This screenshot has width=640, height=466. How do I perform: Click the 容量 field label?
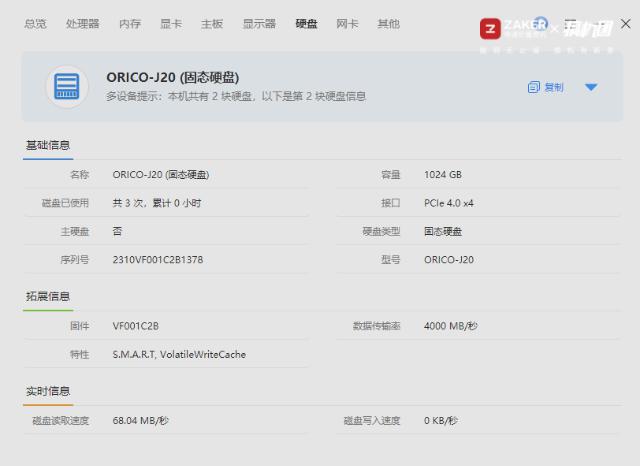click(391, 175)
